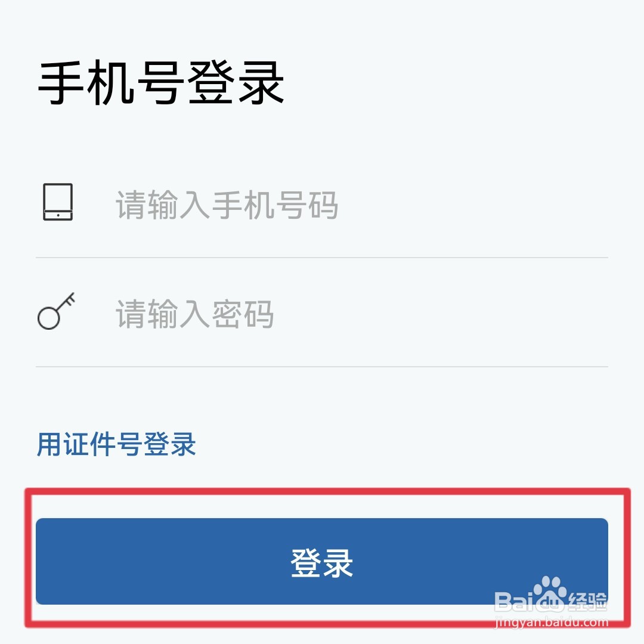Submit the login form with 登录

click(321, 561)
